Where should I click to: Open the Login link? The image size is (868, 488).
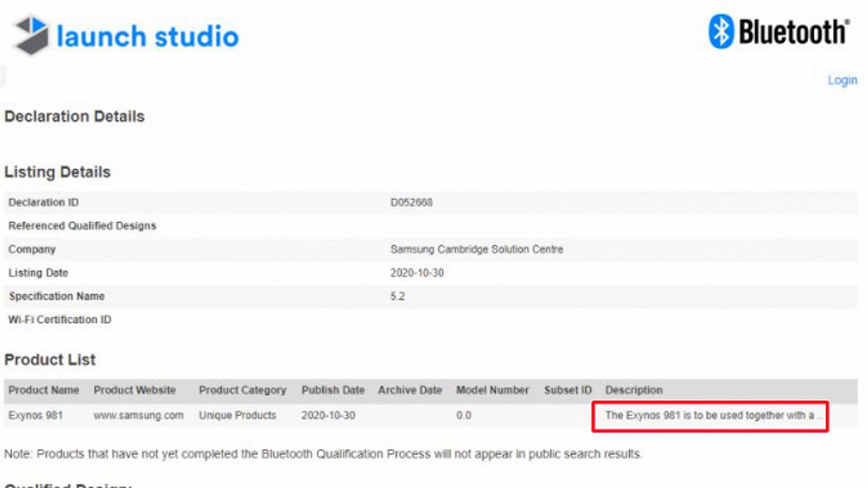[842, 80]
